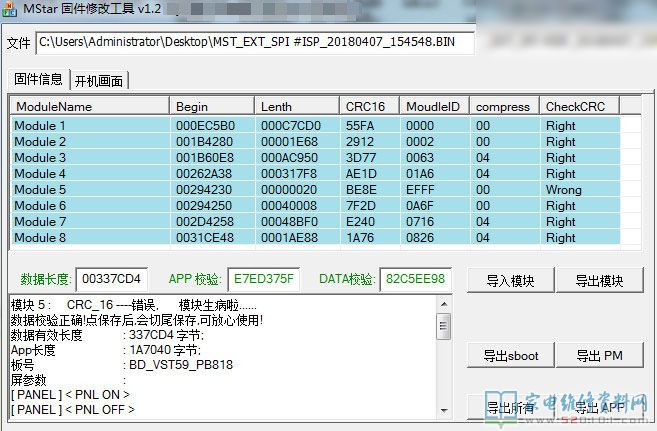The image size is (657, 431).
Task: Focus the APP 校验 checksum field
Action: tap(263, 280)
